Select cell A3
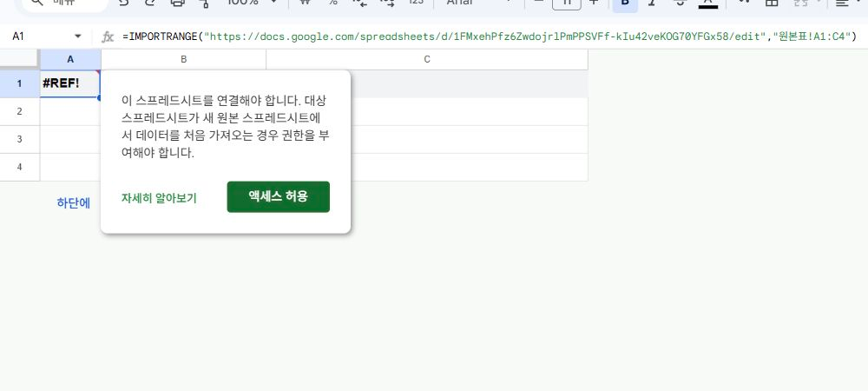868x391 pixels. tap(70, 139)
